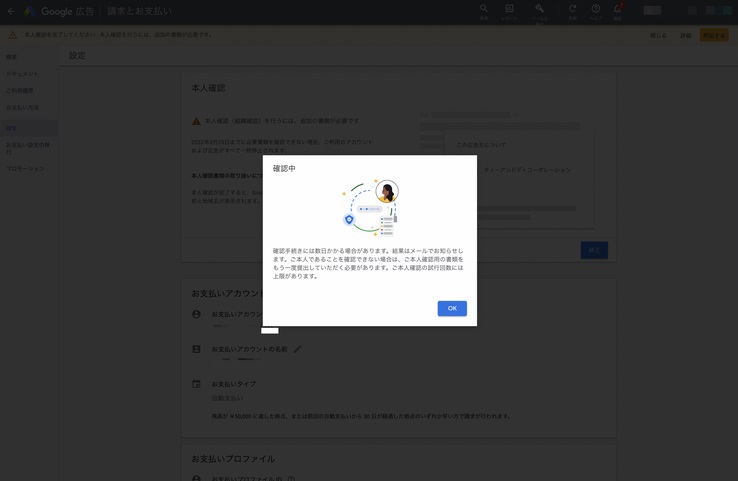
Task: Click orange warning icon in 本人確認 card
Action: [196, 121]
